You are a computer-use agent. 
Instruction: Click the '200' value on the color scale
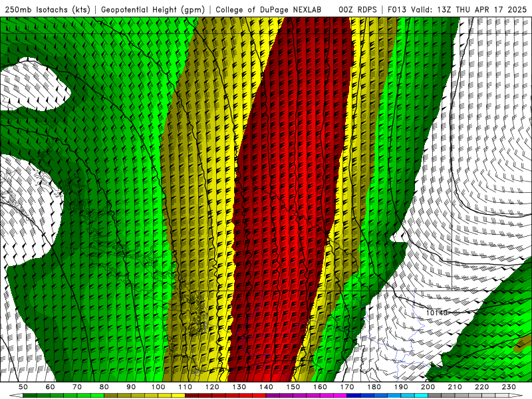pyautogui.click(x=428, y=387)
